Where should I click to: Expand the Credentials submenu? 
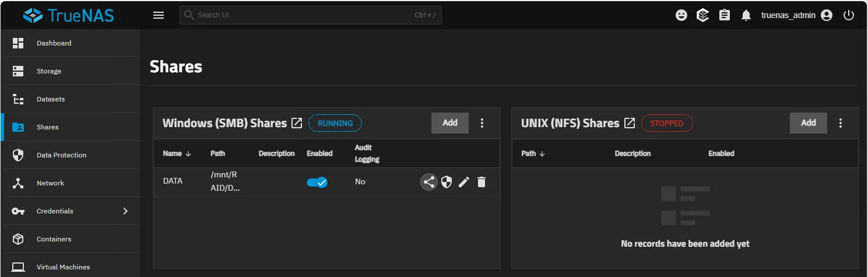(125, 211)
